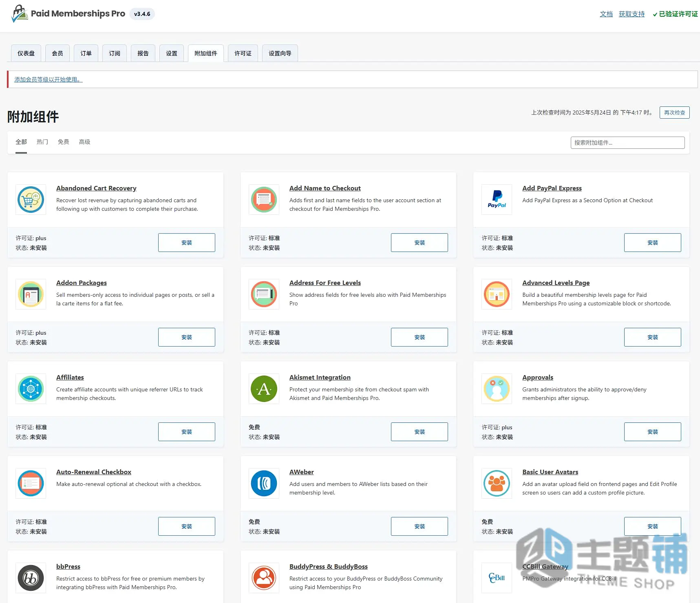Open the 仪表盘 tab
Screen dimensions: 700x603
(x=26, y=53)
